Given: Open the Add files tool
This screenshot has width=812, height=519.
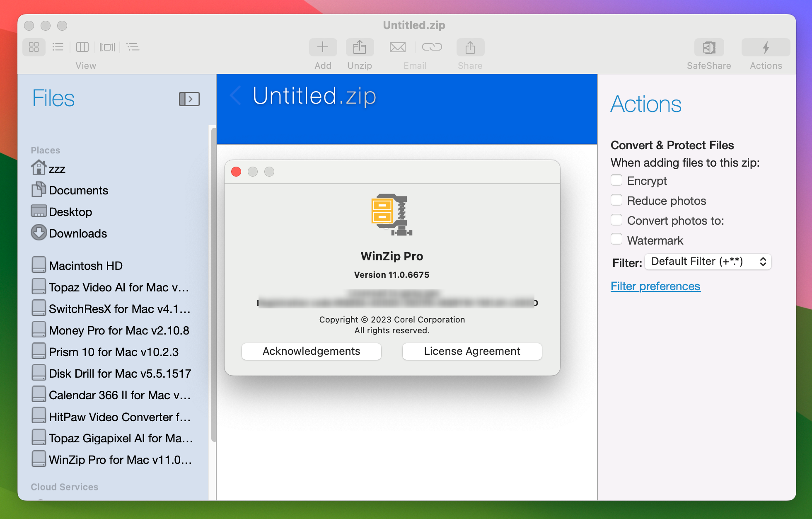Looking at the screenshot, I should [323, 47].
